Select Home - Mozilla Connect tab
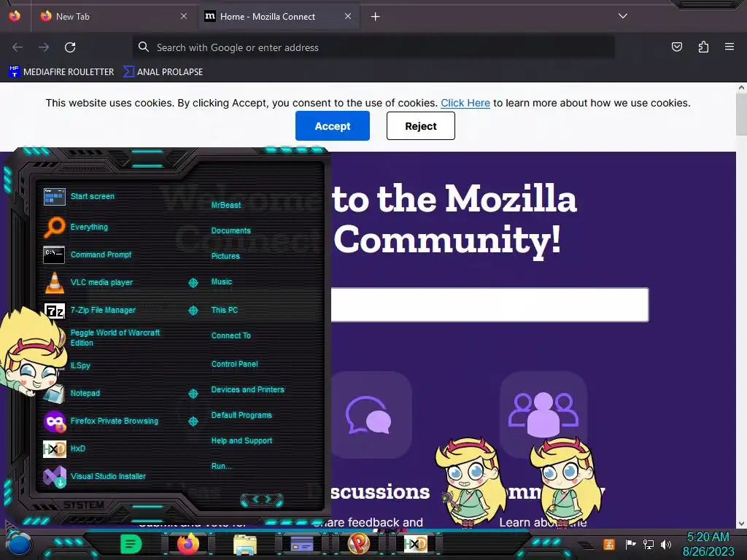 click(x=278, y=17)
